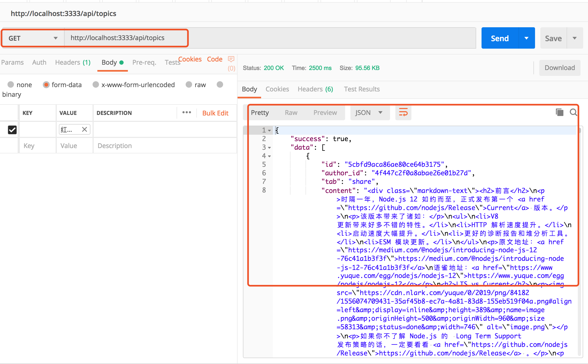Collapse JSON line 1 fold arrow
588x364 pixels.
click(269, 130)
